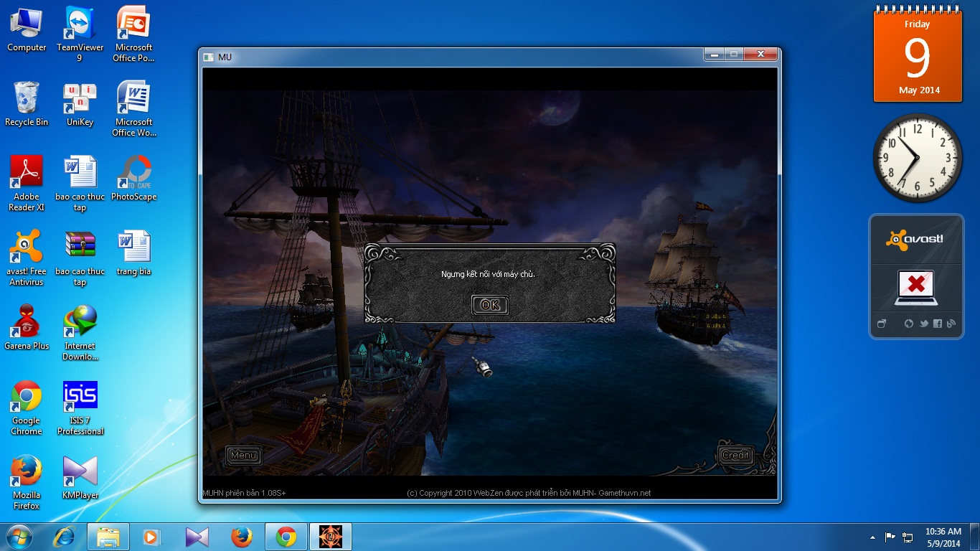Open Firefox from the taskbar

242,537
